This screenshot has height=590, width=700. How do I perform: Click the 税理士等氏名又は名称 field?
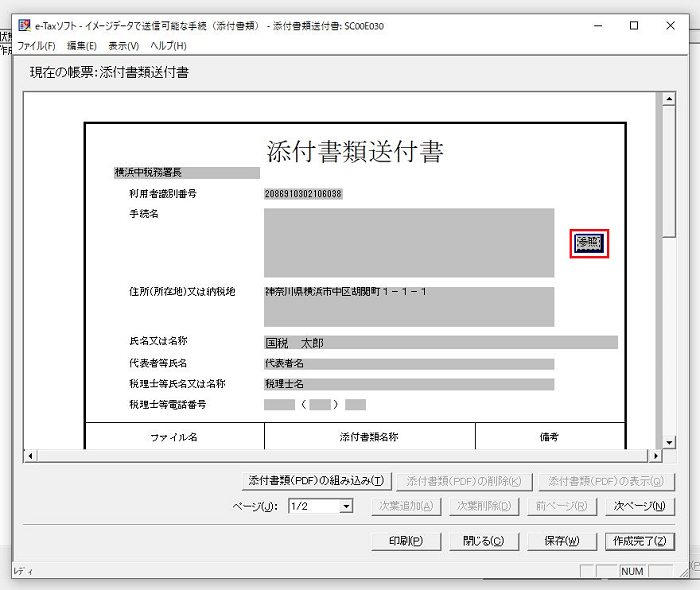coord(409,384)
